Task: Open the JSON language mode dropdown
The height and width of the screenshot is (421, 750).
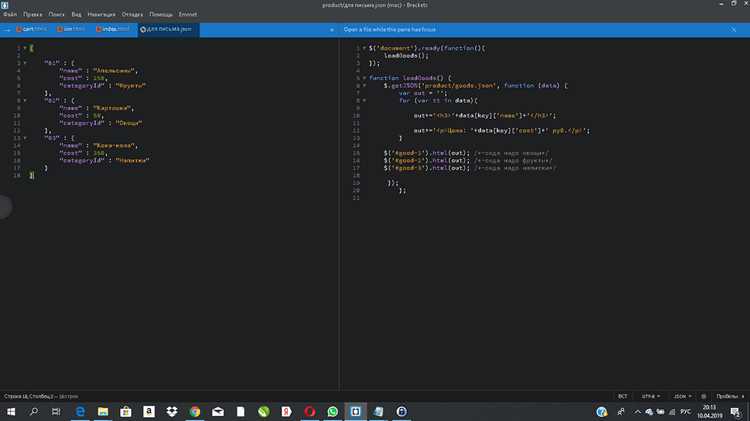Action: pos(682,396)
